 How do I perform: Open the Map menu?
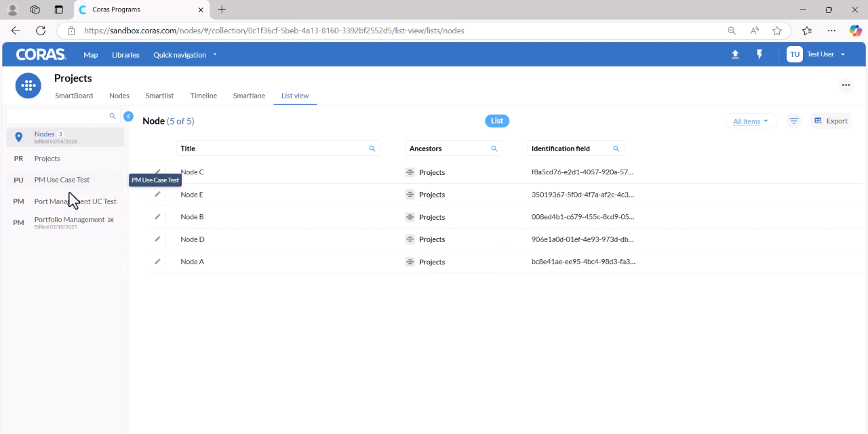(x=91, y=55)
